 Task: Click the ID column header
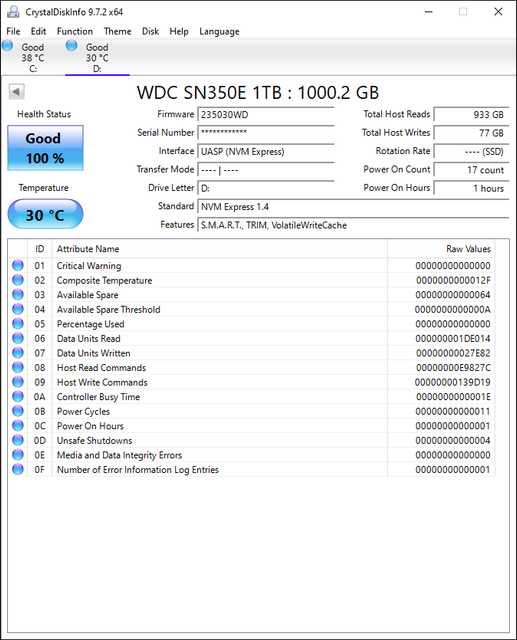tap(40, 249)
